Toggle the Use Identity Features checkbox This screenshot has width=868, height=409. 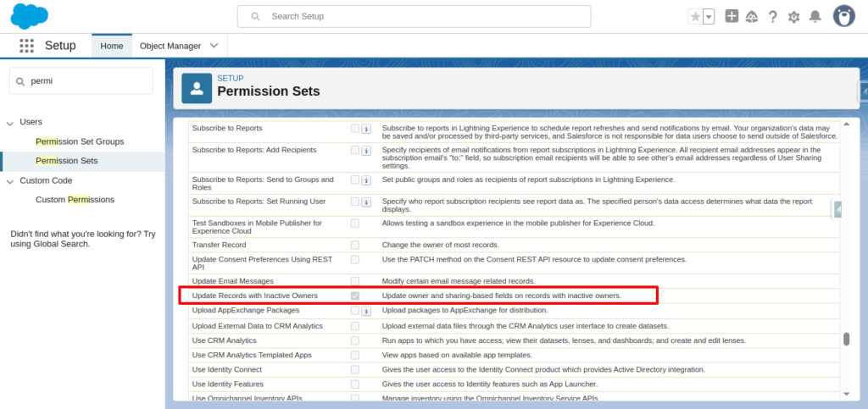(x=355, y=384)
